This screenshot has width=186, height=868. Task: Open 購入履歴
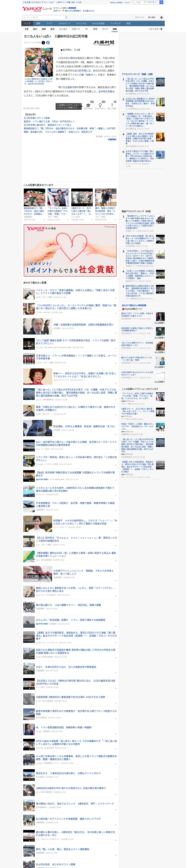(x=152, y=18)
